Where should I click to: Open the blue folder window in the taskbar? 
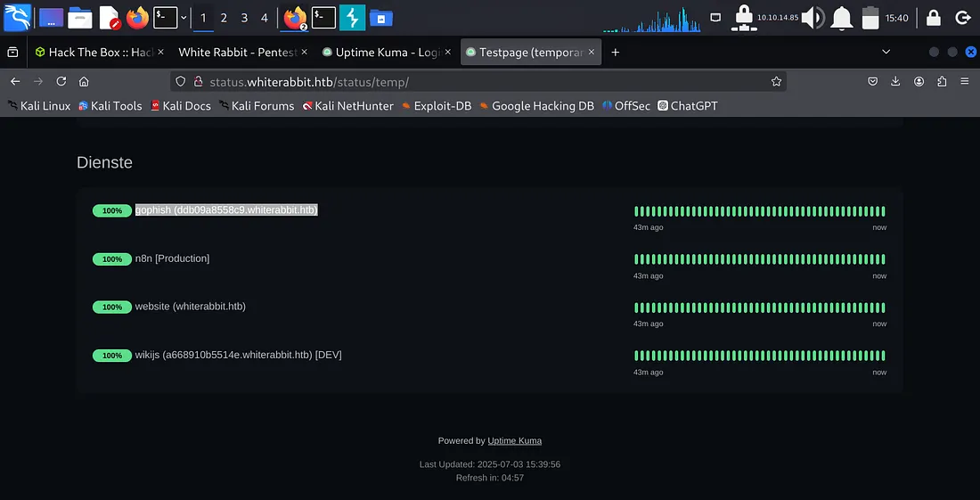point(381,18)
